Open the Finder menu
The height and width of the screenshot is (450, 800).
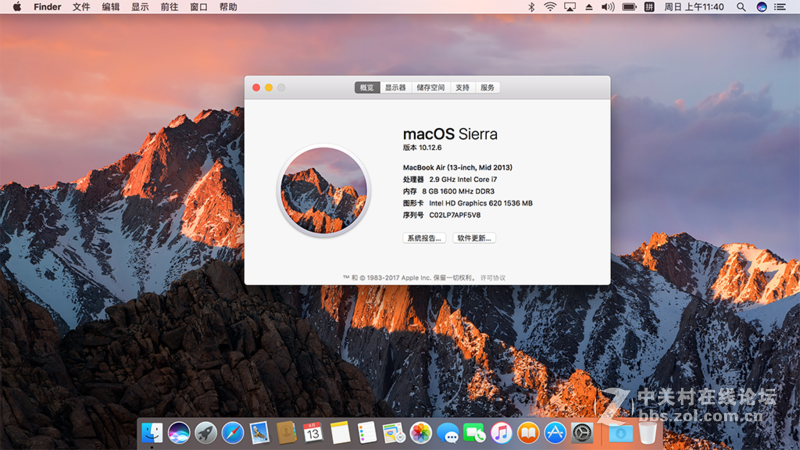(47, 7)
